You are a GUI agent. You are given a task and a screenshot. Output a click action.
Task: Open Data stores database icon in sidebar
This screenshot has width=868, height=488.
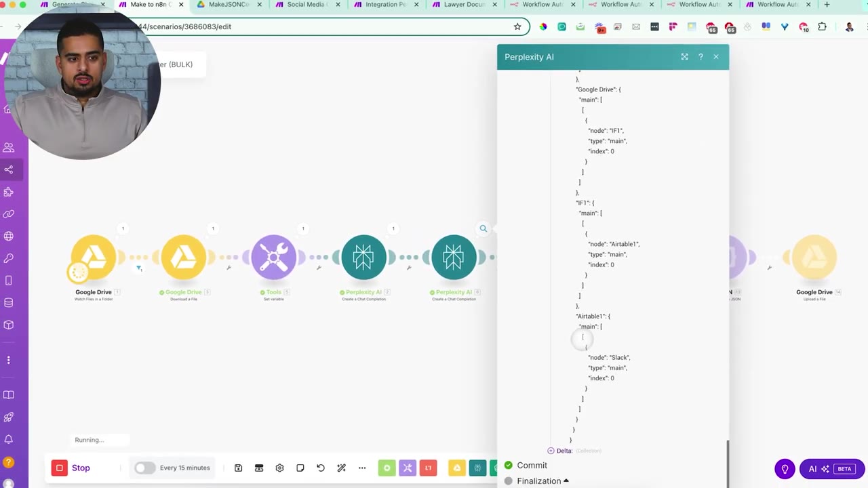[9, 302]
